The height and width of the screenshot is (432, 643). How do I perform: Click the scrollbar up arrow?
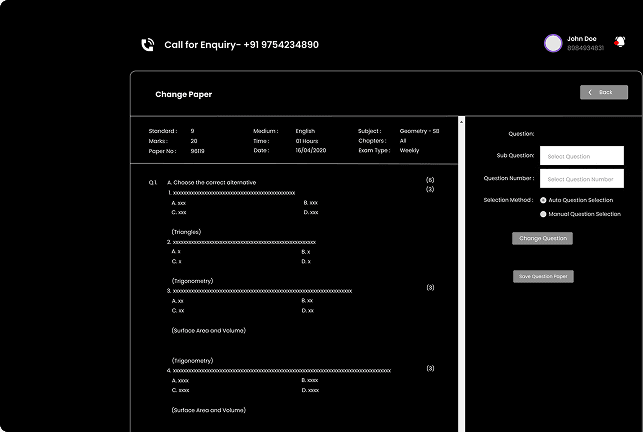461,122
